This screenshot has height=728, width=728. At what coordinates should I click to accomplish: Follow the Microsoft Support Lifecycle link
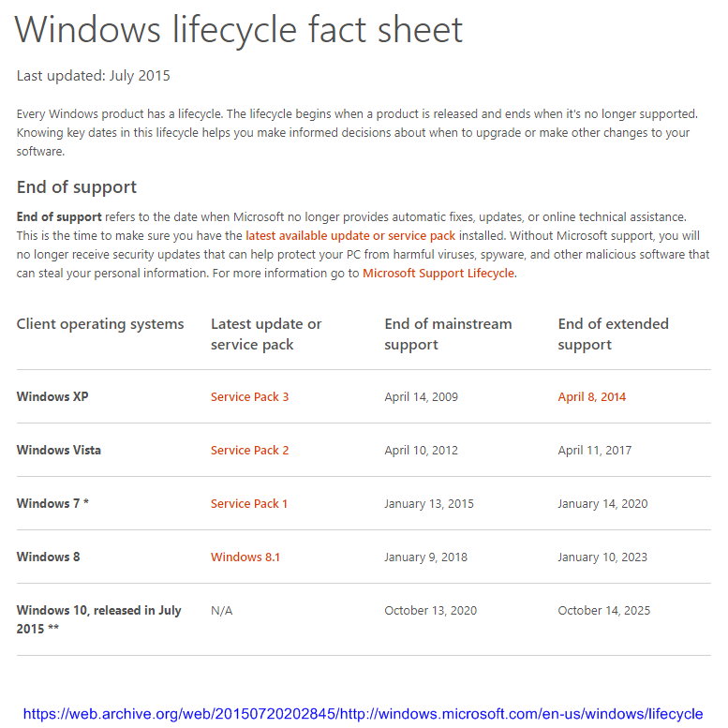click(438, 274)
